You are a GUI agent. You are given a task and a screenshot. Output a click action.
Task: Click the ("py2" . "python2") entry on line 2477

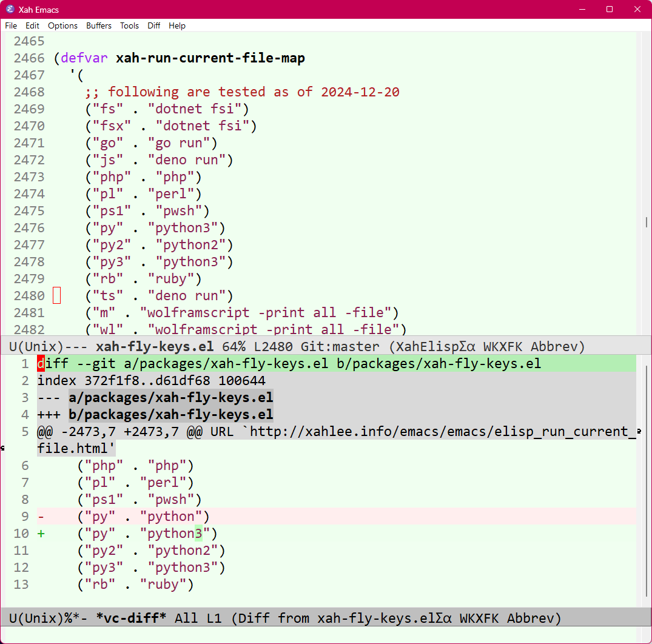click(160, 245)
